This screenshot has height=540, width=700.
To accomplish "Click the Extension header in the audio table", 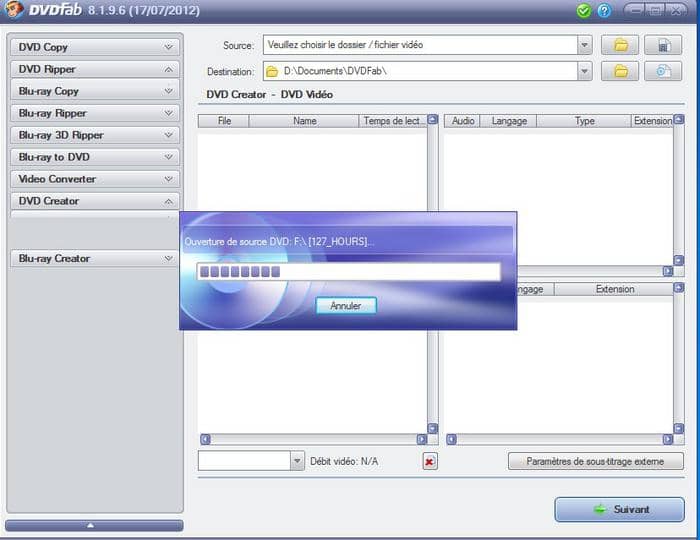I will 652,121.
